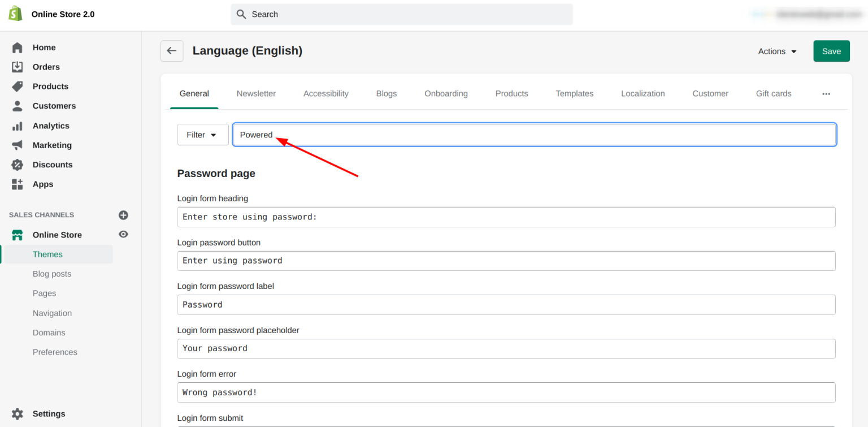Click the Marketing megaphone icon

pyautogui.click(x=18, y=145)
